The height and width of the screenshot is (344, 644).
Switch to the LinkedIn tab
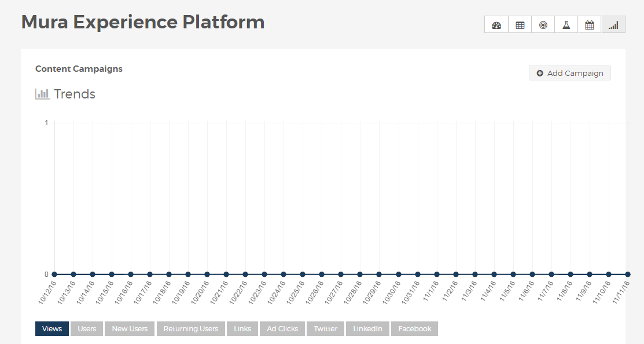tap(367, 329)
